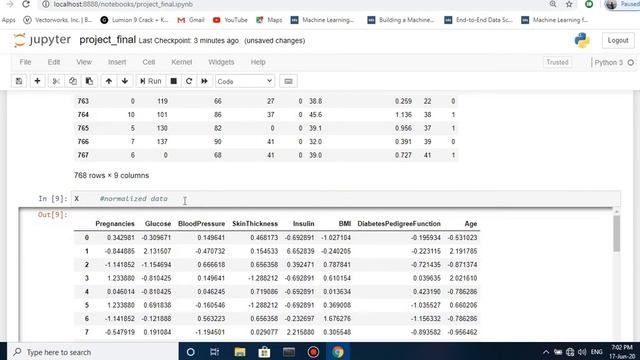Click the Out[9] output prompt area

pyautogui.click(x=52, y=214)
